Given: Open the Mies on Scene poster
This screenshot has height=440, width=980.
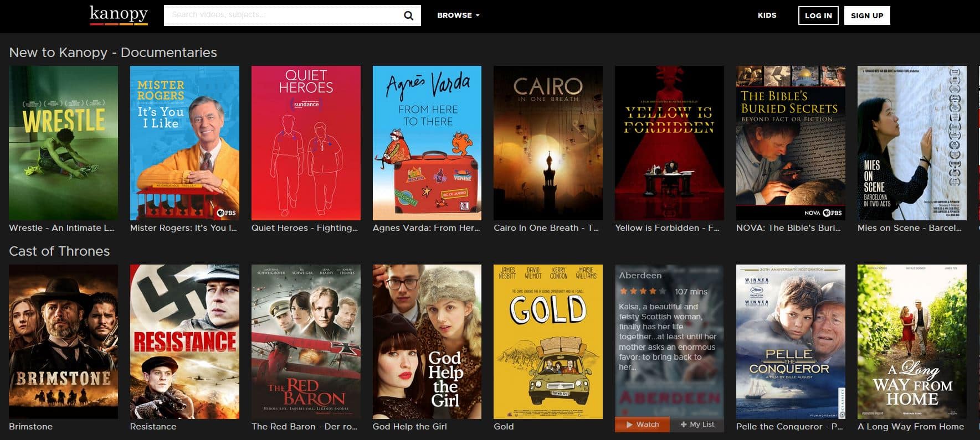Looking at the screenshot, I should 912,143.
